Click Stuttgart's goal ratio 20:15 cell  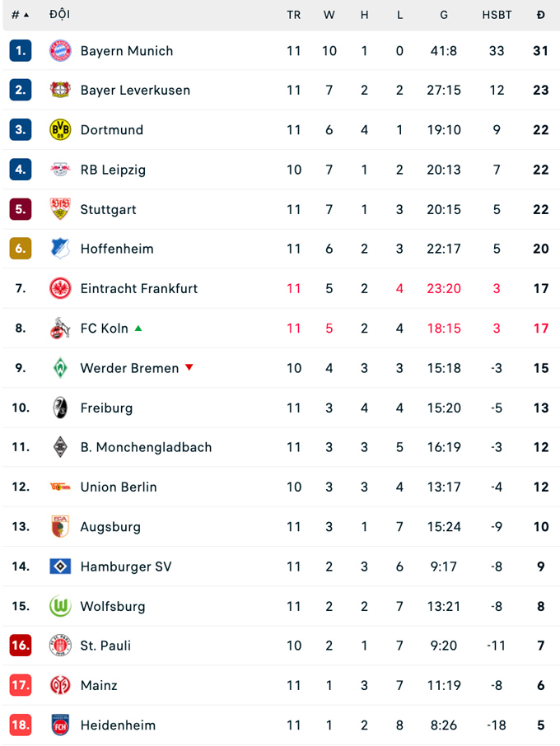pos(444,209)
